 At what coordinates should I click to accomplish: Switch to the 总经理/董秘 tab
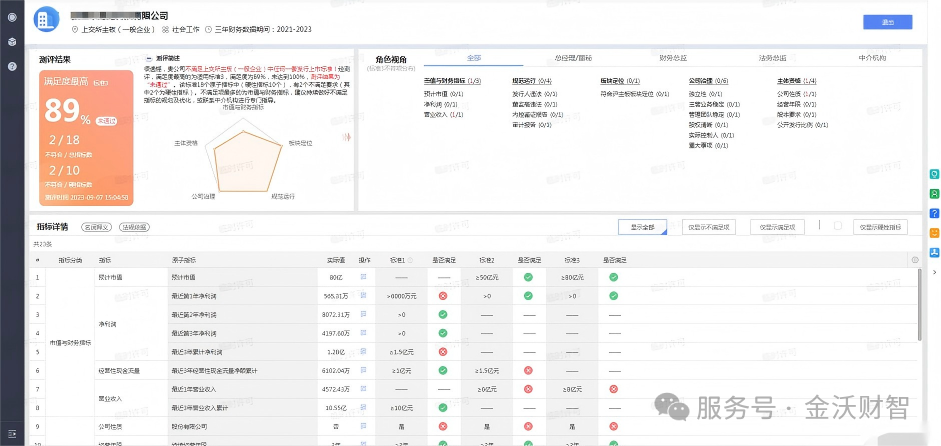pos(573,58)
